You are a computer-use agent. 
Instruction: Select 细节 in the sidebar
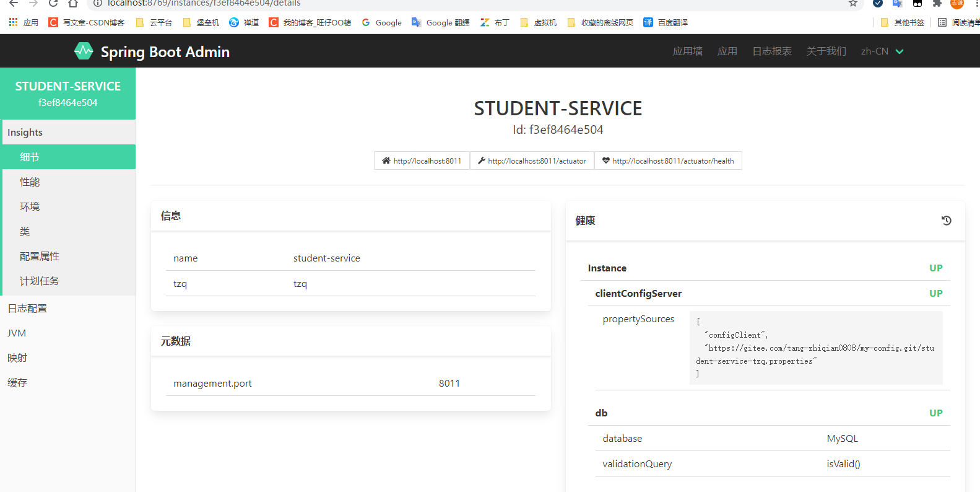tap(68, 157)
